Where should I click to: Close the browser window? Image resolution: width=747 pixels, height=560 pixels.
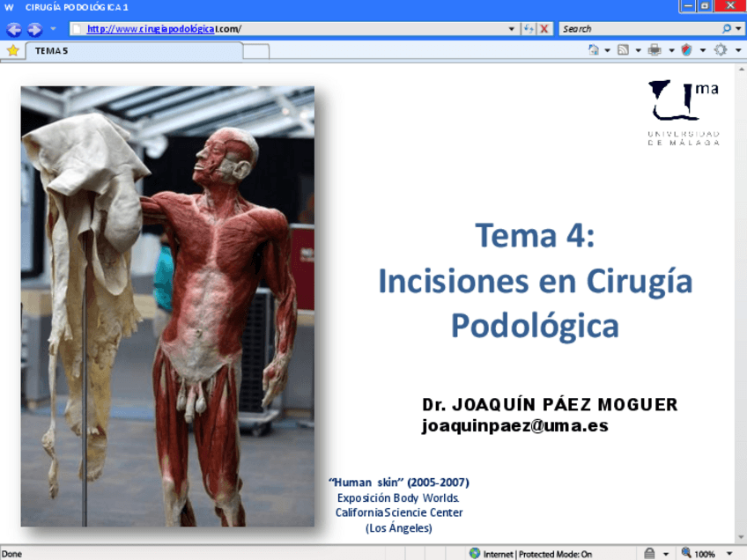[730, 6]
